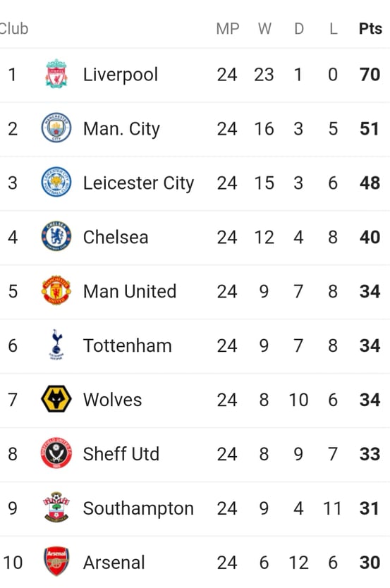Open the Wolves wolf-head crest

pos(56,399)
